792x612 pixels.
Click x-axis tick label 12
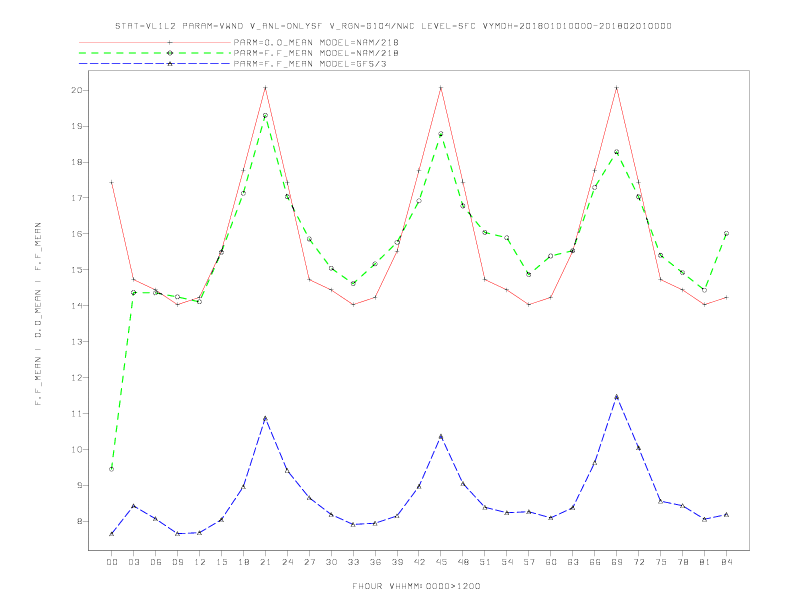(x=200, y=562)
